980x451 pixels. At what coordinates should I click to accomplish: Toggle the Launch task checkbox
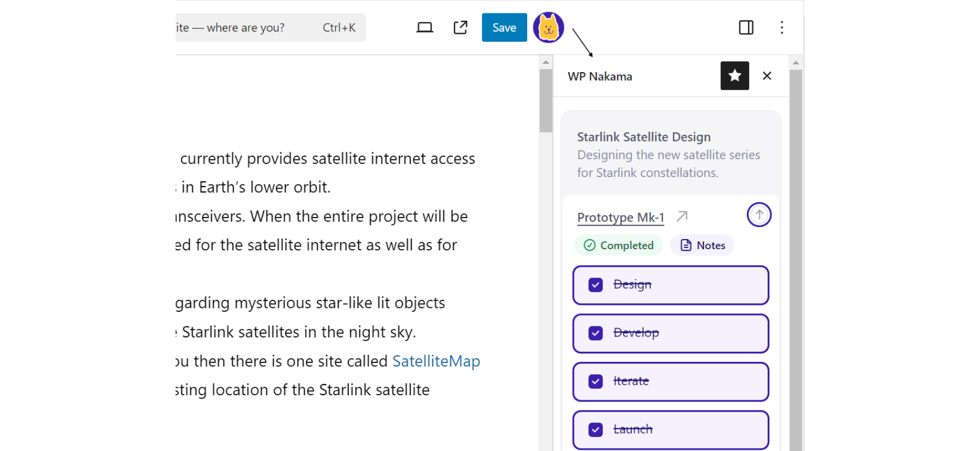point(595,430)
